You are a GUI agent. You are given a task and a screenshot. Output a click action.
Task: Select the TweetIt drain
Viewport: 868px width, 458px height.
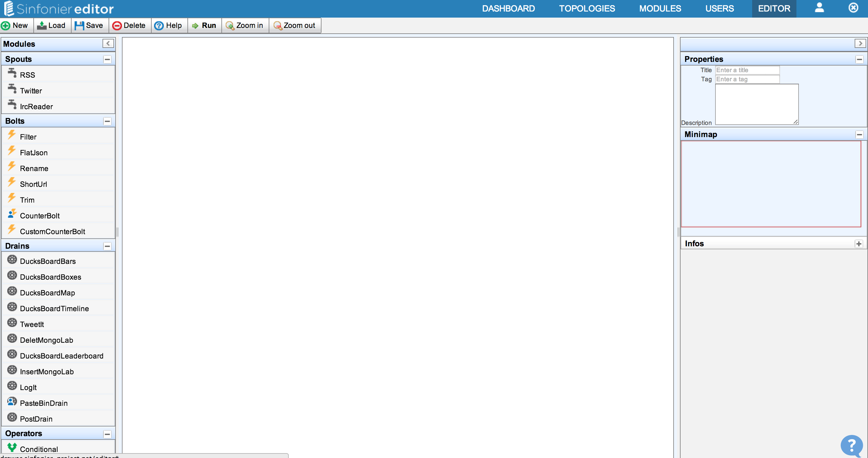click(32, 324)
